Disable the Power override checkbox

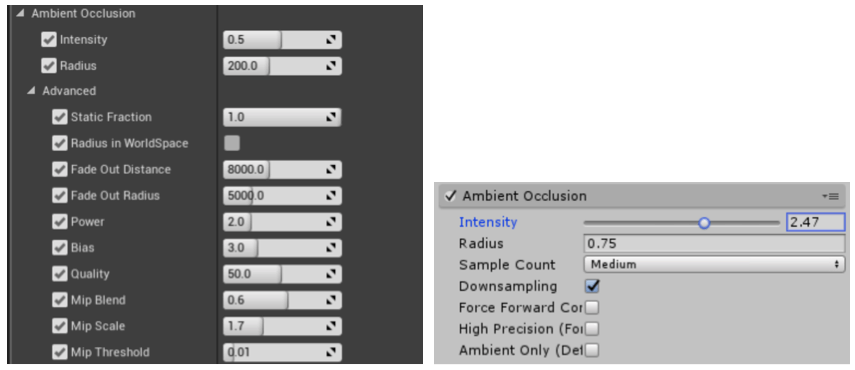(59, 222)
